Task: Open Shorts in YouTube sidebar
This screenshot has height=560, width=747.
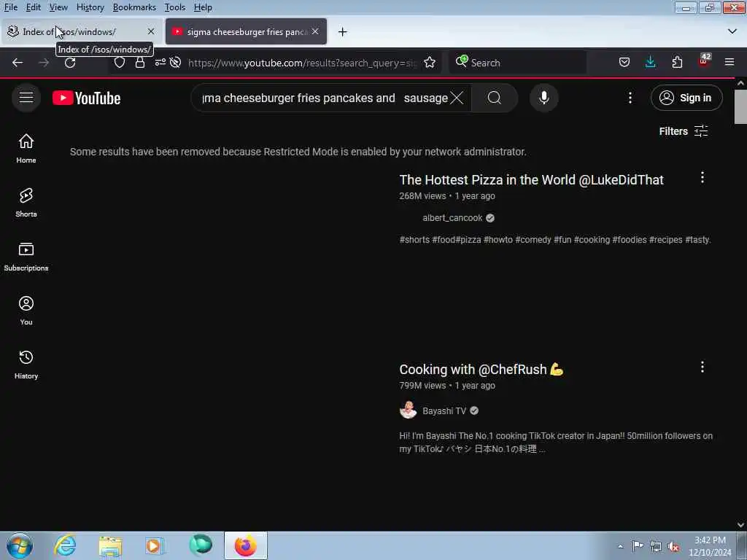Action: click(x=26, y=203)
